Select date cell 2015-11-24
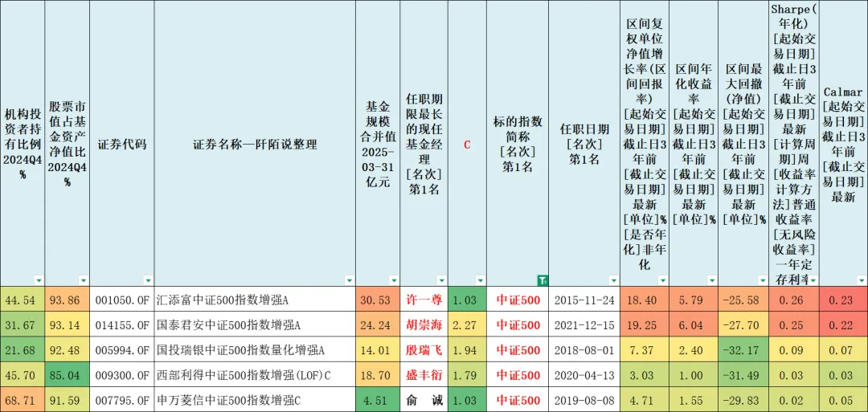The height and width of the screenshot is (412, 868). pos(584,300)
